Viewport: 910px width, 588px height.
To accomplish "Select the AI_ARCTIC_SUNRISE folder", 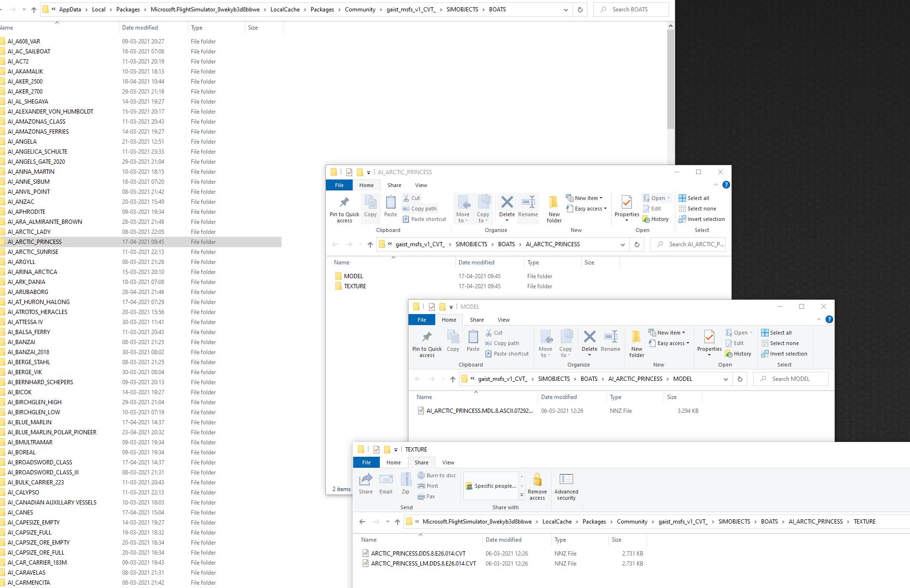I will pos(33,252).
